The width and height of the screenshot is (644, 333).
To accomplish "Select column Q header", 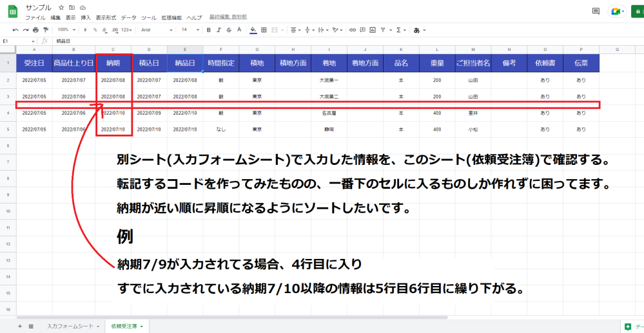I will [618, 50].
